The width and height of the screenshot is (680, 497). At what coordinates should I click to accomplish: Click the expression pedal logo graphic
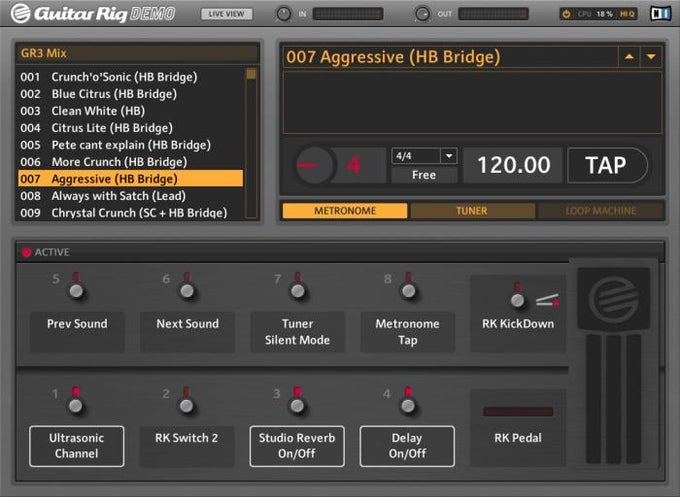(613, 298)
